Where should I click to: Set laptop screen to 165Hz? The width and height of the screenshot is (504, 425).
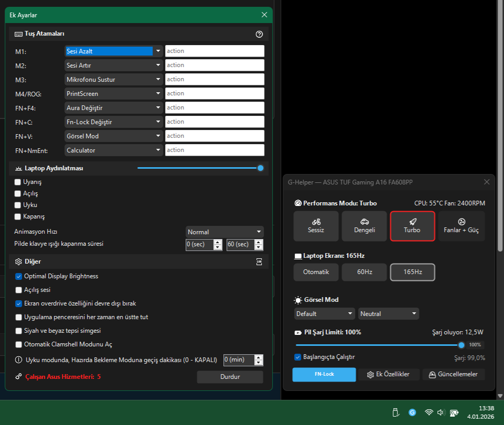(x=412, y=272)
